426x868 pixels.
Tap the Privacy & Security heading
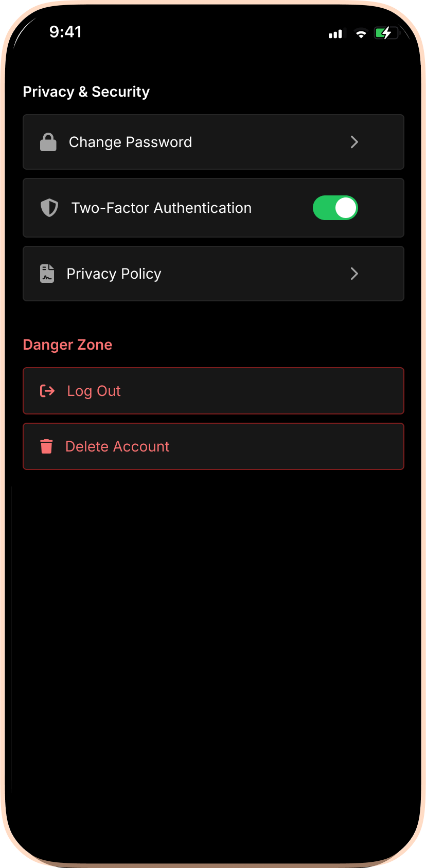tap(86, 92)
